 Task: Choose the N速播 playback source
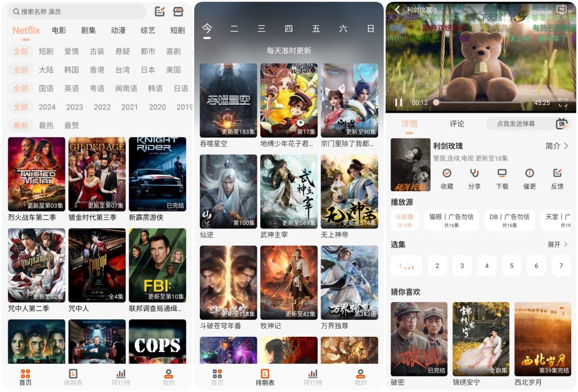(x=404, y=221)
